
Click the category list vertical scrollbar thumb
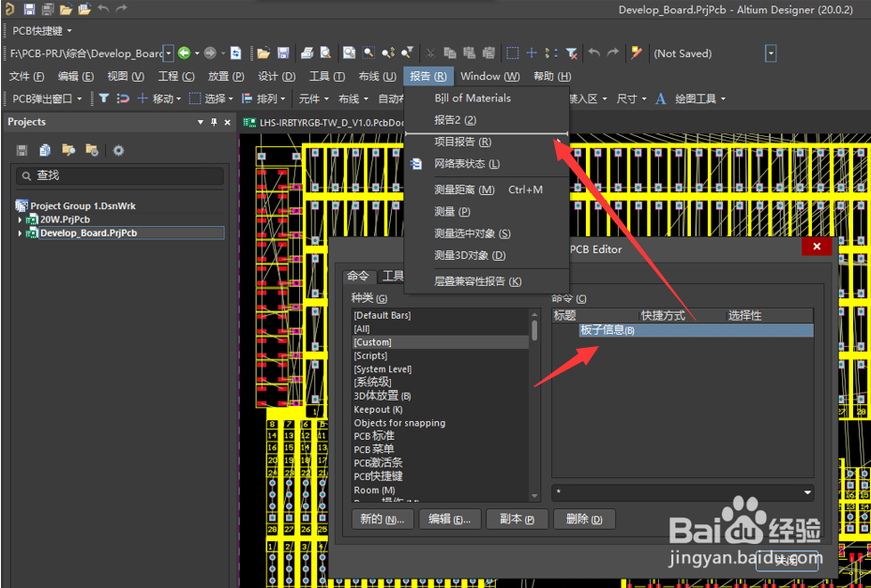[534, 330]
